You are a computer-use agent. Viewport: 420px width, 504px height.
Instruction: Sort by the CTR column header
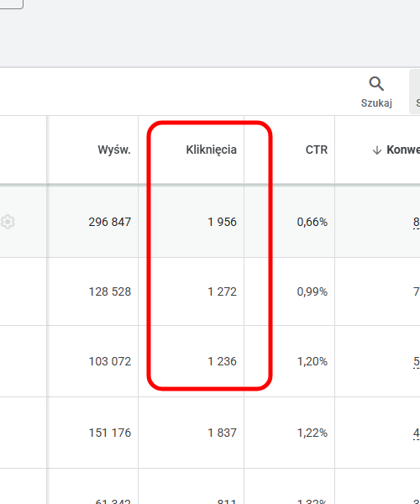click(x=317, y=150)
